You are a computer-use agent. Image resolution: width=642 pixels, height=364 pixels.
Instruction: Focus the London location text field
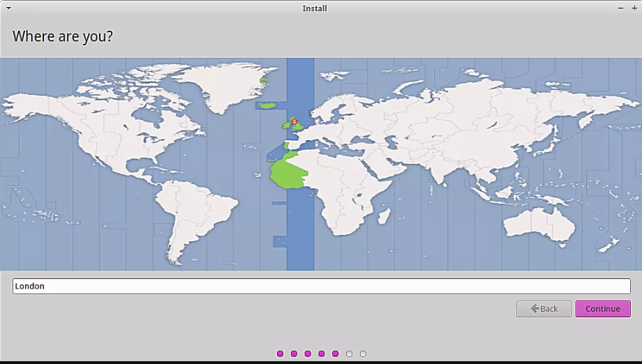(322, 286)
